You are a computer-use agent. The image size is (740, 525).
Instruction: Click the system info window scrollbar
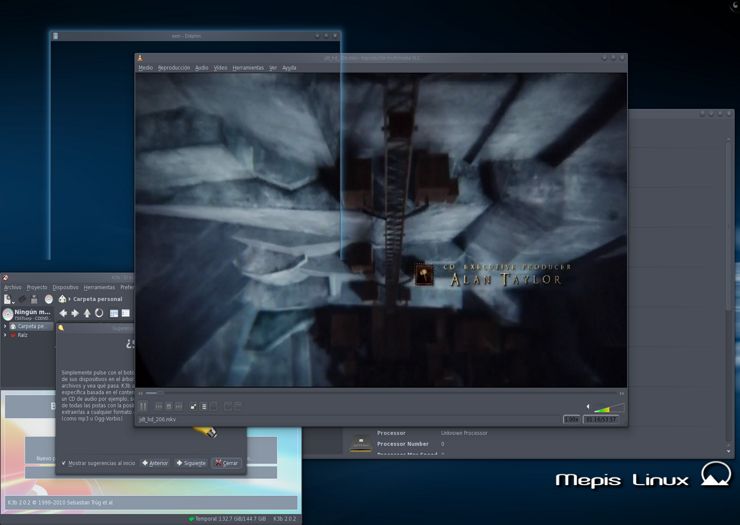click(729, 293)
